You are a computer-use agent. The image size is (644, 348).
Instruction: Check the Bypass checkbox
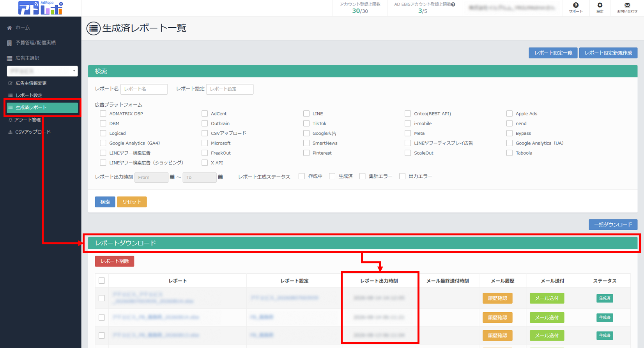[510, 133]
